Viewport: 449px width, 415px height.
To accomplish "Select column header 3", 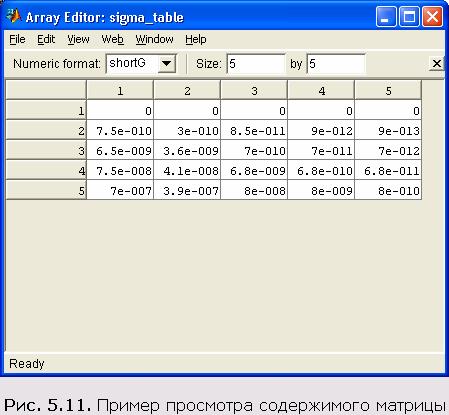I will (x=254, y=90).
